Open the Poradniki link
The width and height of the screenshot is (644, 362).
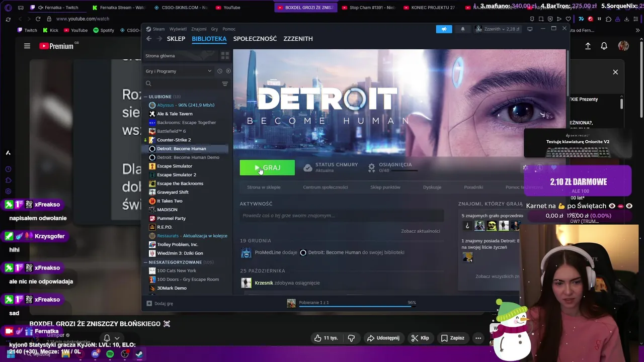(473, 187)
